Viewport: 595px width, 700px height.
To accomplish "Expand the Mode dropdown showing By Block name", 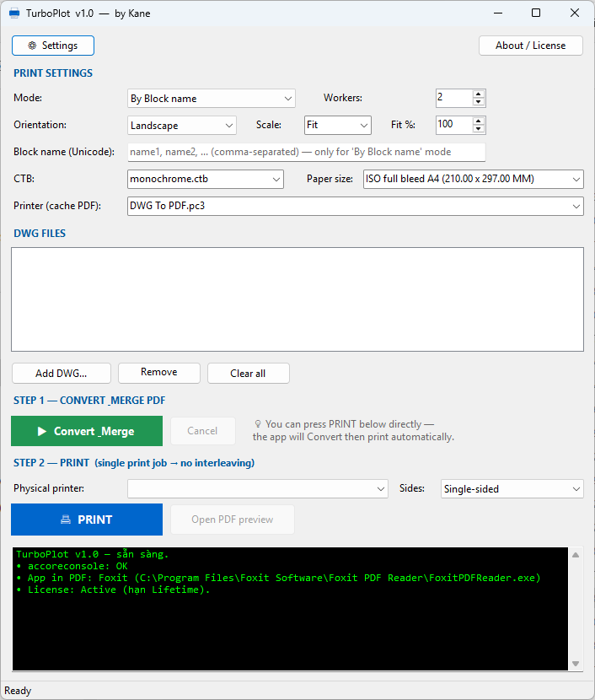I will point(212,98).
